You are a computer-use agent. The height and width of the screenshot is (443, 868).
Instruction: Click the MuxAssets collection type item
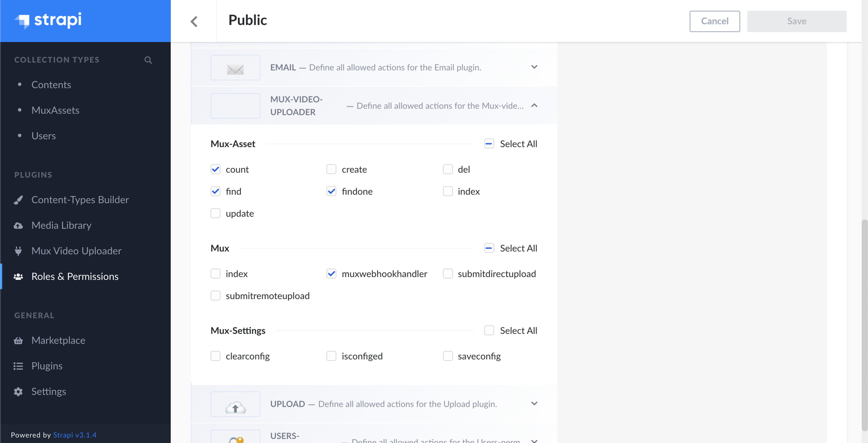pos(55,109)
